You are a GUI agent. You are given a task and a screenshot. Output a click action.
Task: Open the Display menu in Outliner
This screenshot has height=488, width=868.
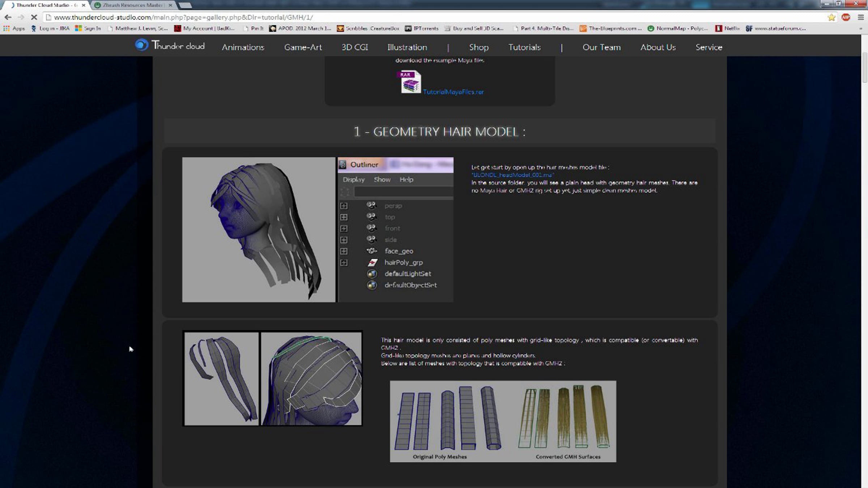point(353,179)
